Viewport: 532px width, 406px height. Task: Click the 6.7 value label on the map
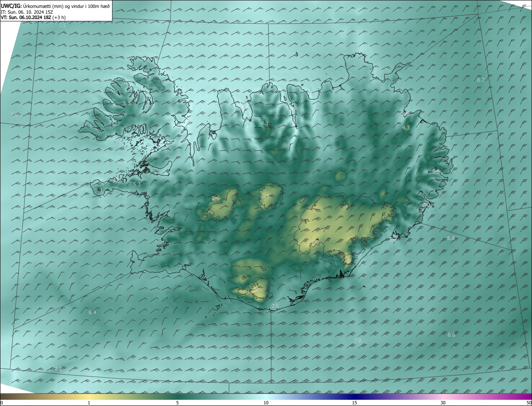pos(481,80)
